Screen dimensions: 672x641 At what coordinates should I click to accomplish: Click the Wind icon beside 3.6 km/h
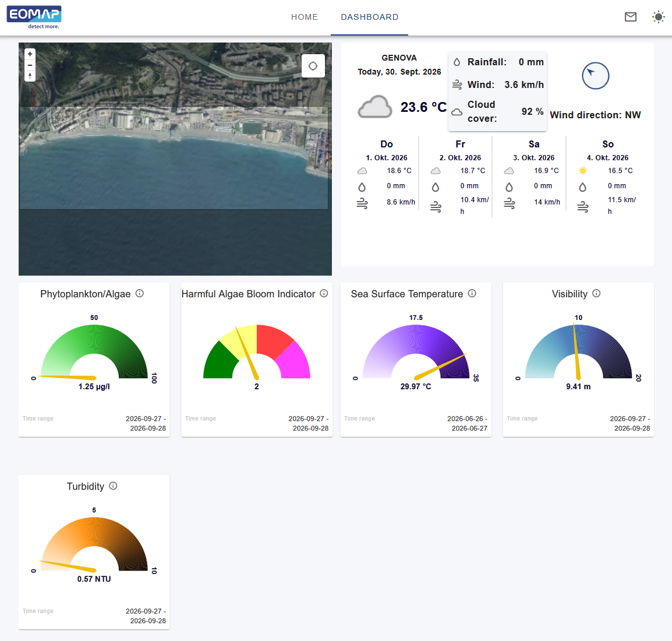pyautogui.click(x=457, y=85)
